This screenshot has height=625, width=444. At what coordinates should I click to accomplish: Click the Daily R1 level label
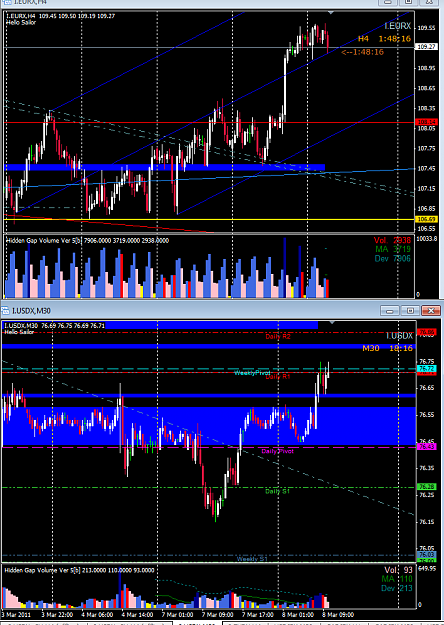coord(278,377)
